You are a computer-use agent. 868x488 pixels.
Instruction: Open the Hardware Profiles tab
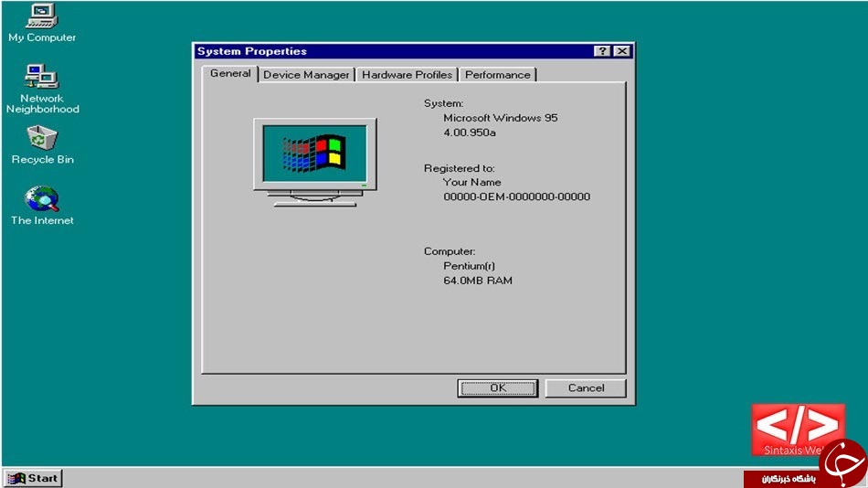coord(407,75)
